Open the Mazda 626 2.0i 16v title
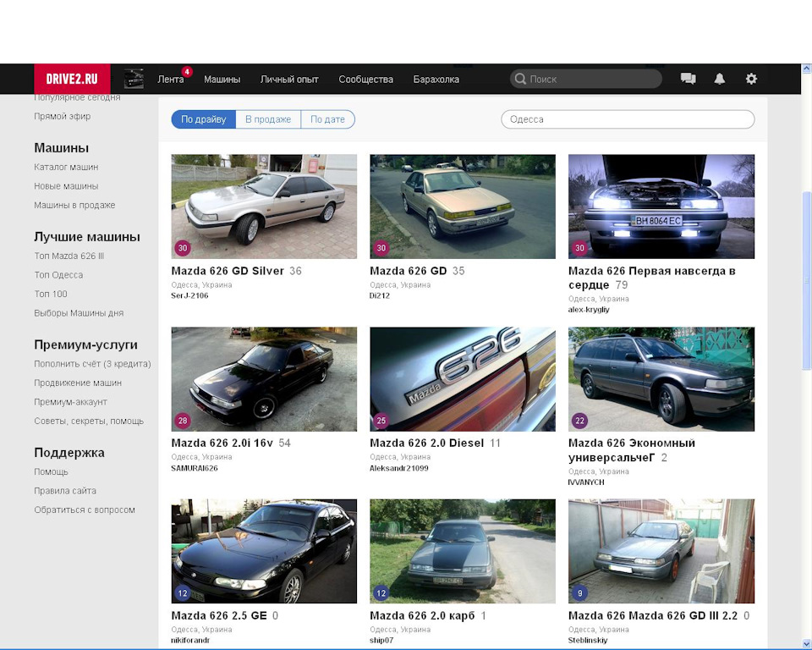The height and width of the screenshot is (650, 812). pos(222,443)
